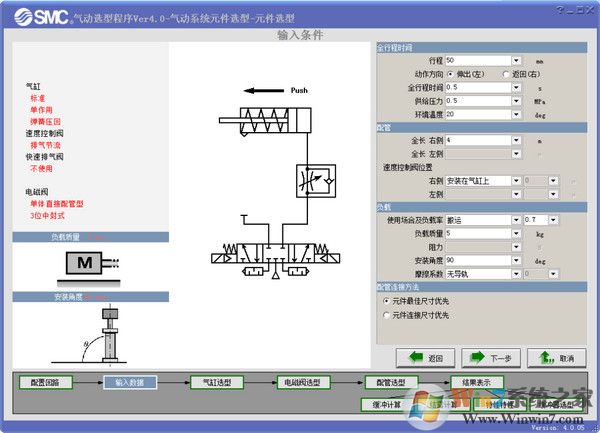Select 返回(右) retract direction radio
The width and height of the screenshot is (600, 433).
pyautogui.click(x=506, y=74)
